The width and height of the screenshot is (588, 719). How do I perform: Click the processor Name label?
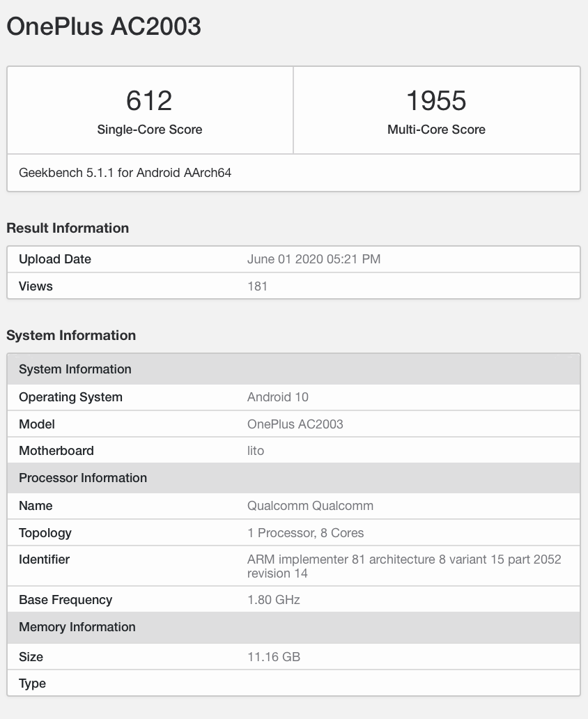36,506
